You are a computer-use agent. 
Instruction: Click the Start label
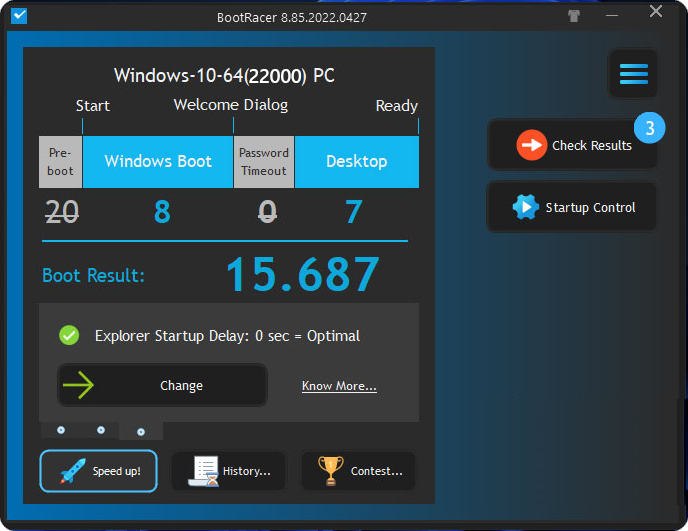click(x=93, y=106)
